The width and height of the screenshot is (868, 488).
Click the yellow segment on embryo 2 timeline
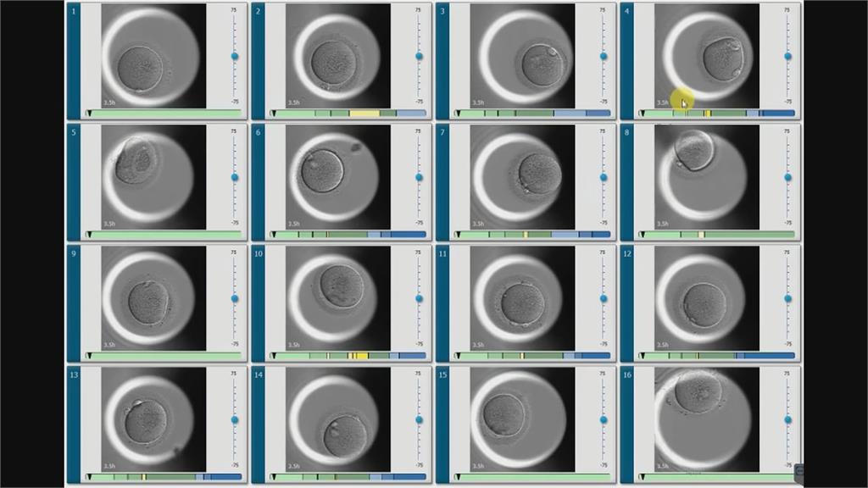(x=364, y=114)
